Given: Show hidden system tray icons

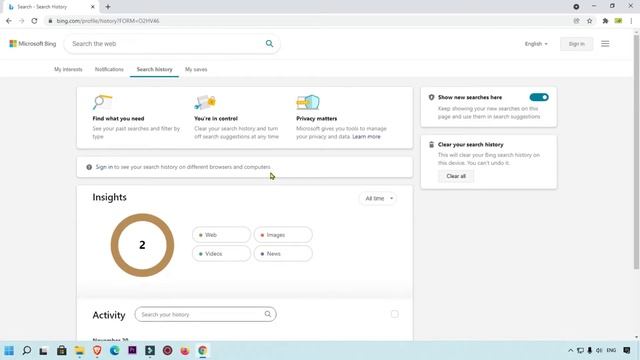Looking at the screenshot, I should point(571,351).
